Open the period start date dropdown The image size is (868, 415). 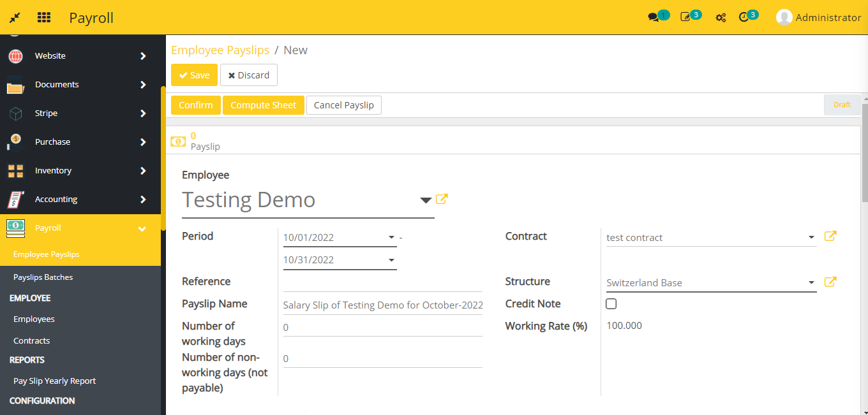[391, 238]
